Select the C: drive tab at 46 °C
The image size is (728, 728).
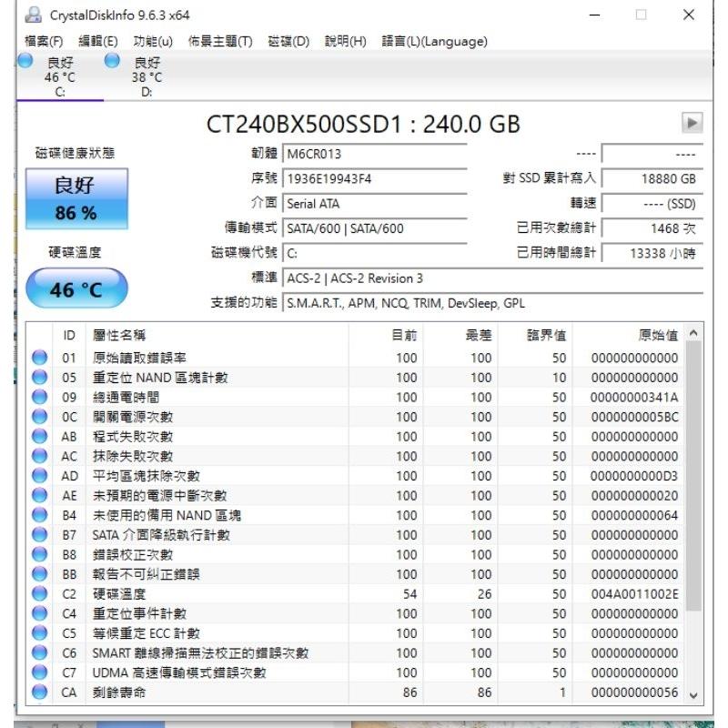click(x=60, y=76)
